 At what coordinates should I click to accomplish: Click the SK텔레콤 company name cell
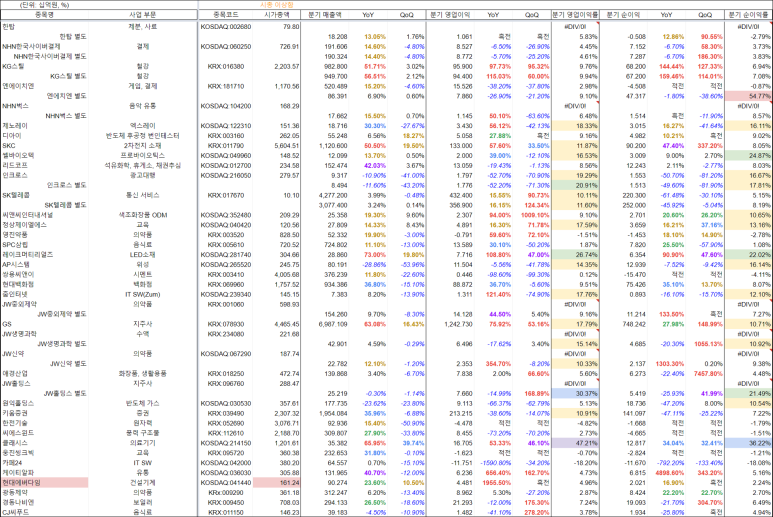tap(16, 195)
